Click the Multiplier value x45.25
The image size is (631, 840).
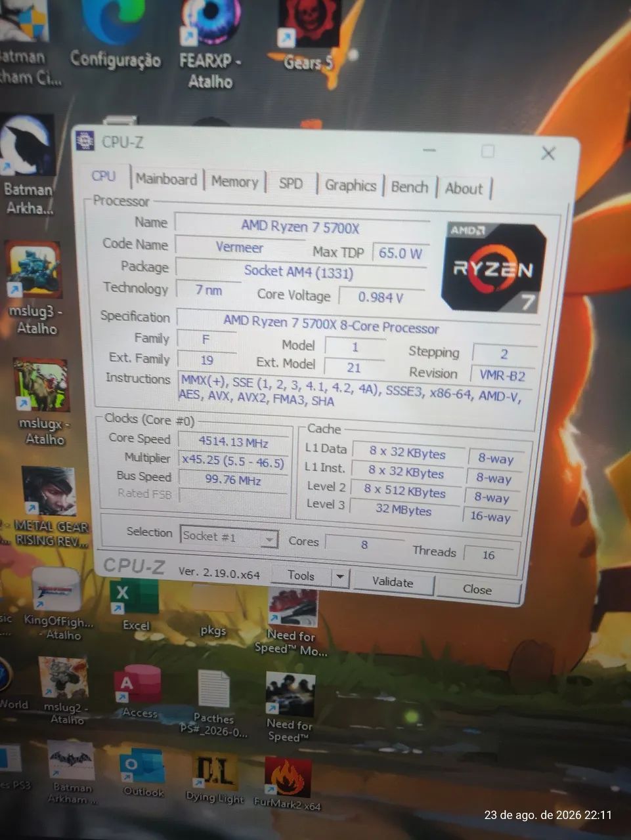pyautogui.click(x=233, y=461)
